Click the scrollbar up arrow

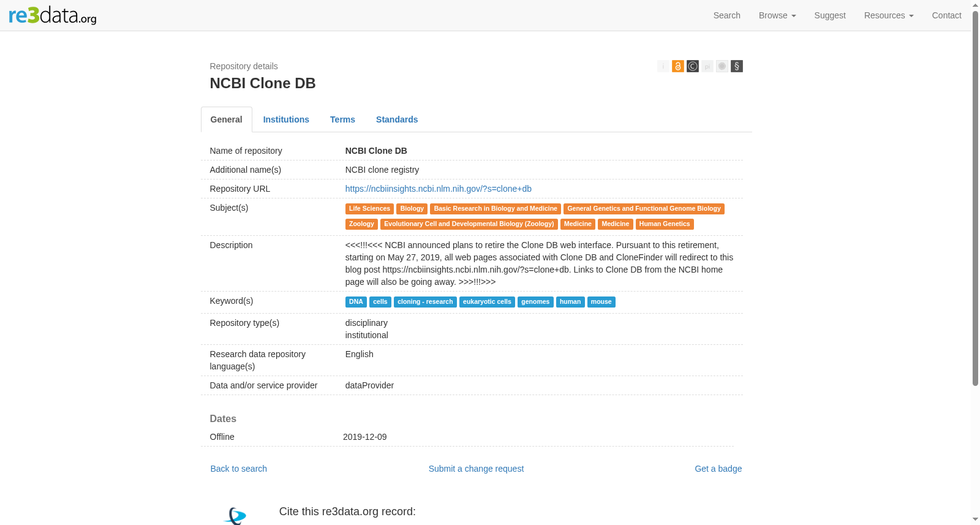point(975,5)
